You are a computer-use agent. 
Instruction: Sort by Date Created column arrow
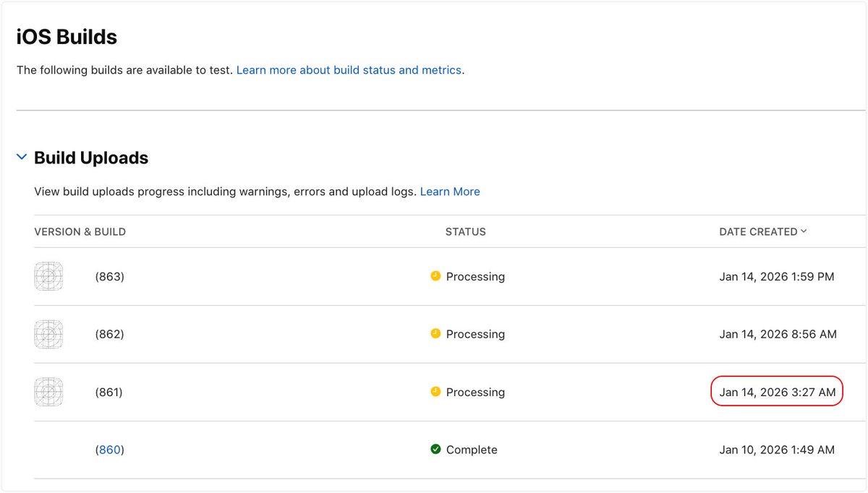click(804, 232)
